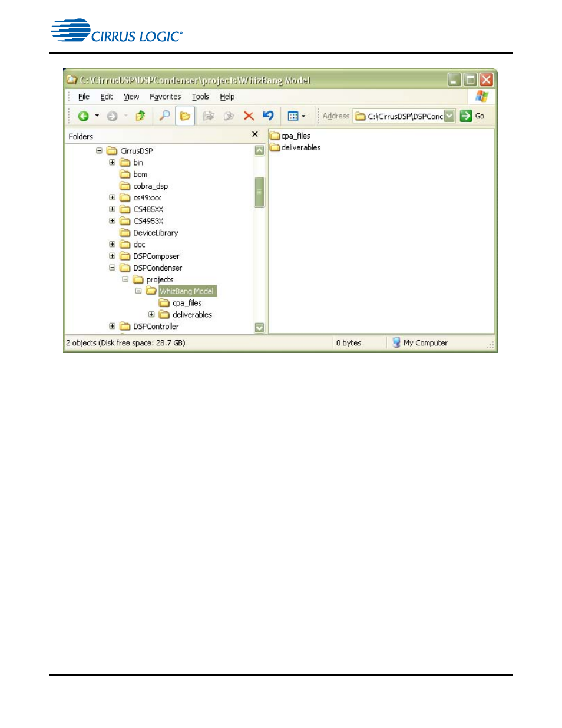Open the View menu
The height and width of the screenshot is (728, 562).
(x=131, y=97)
